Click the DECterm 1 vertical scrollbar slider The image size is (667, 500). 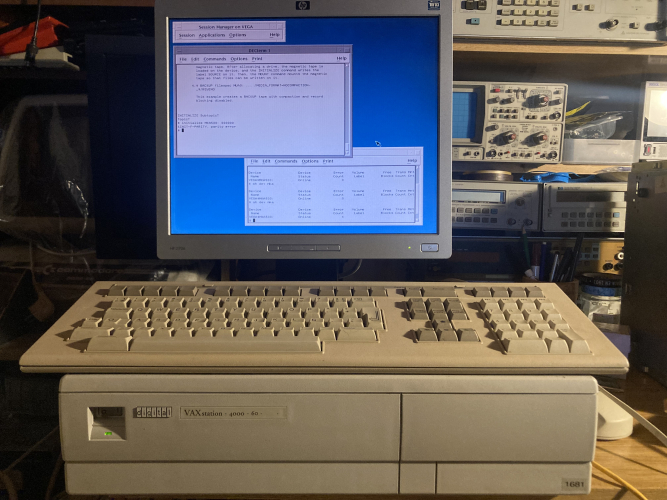pyautogui.click(x=348, y=147)
